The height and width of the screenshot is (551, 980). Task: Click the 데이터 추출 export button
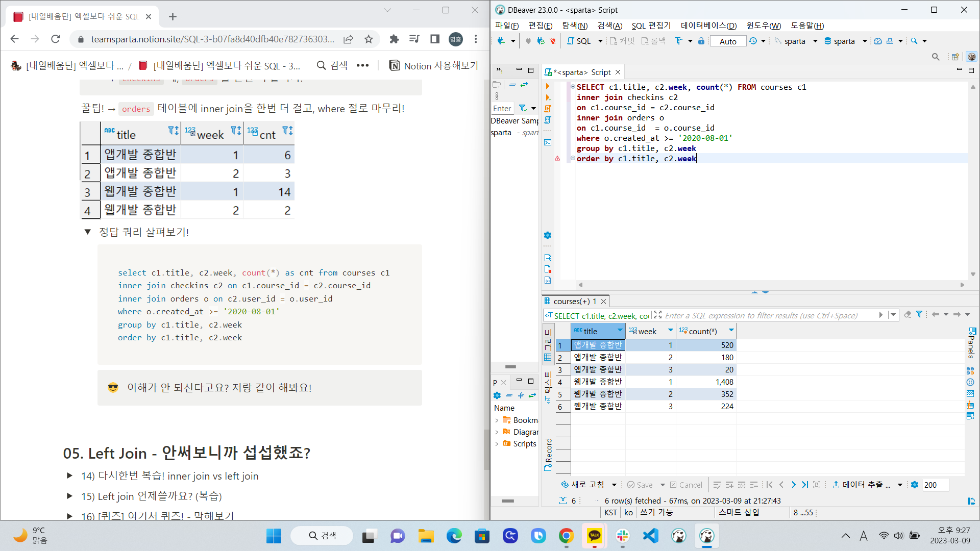coord(862,485)
